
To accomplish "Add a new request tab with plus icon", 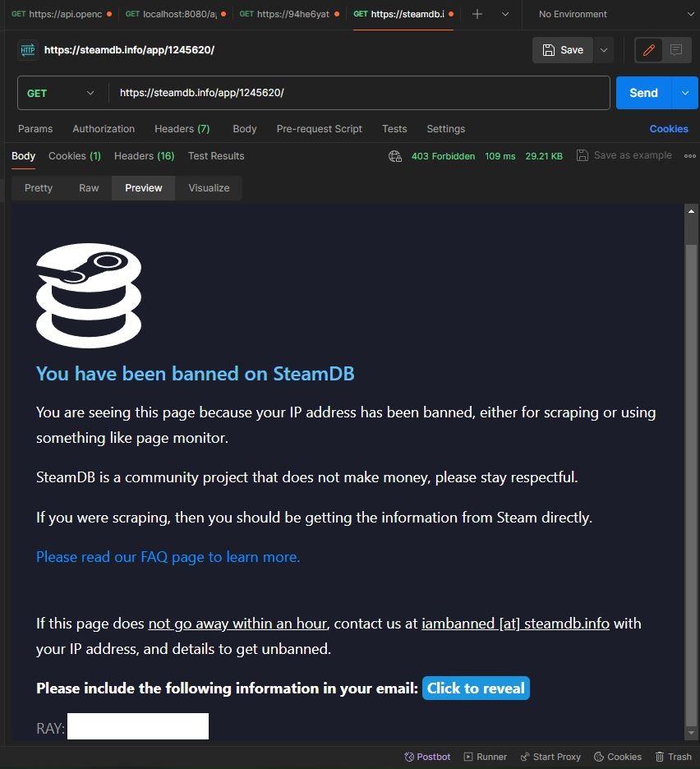I will pos(477,14).
